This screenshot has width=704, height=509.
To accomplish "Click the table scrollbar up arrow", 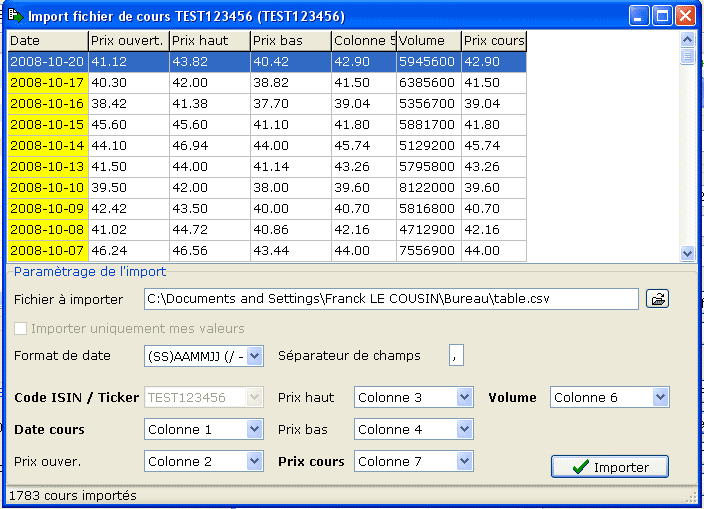I will click(687, 40).
